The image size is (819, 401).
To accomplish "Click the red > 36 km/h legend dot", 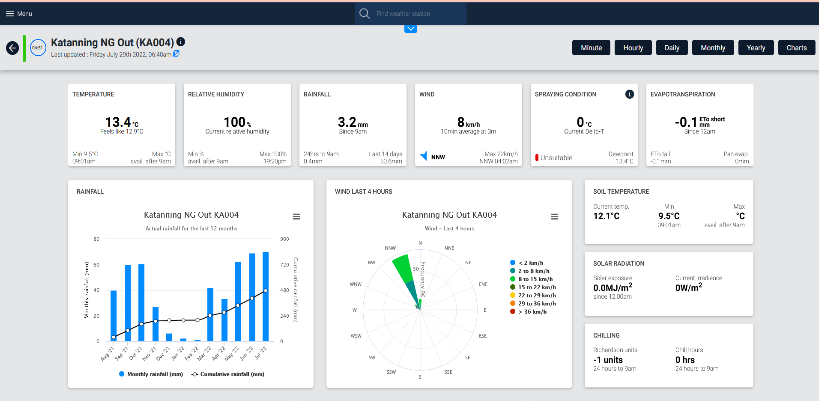I will 514,311.
